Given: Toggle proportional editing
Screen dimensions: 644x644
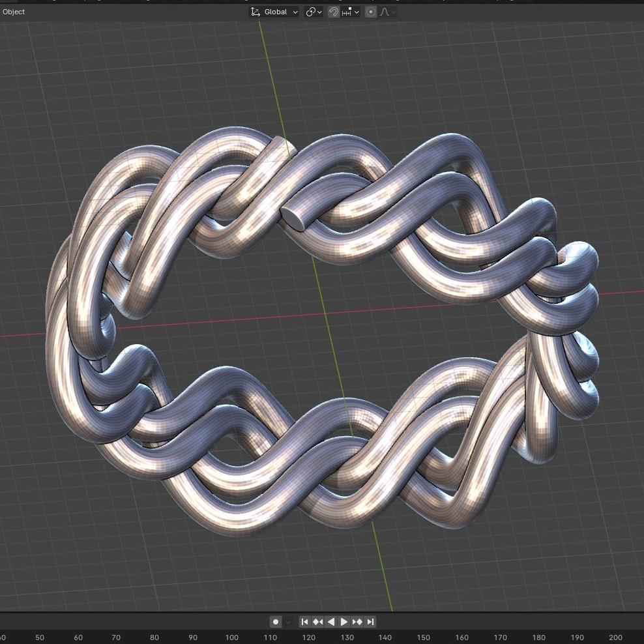Looking at the screenshot, I should (x=370, y=12).
